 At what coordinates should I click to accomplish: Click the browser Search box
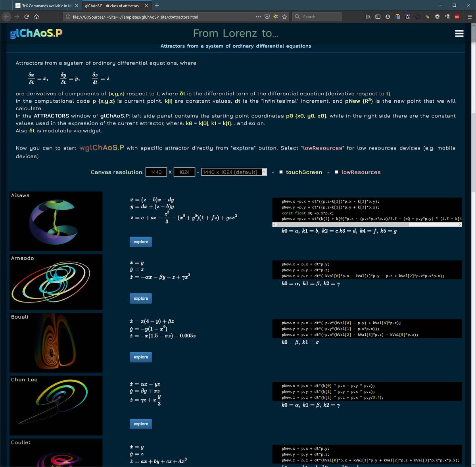click(317, 17)
